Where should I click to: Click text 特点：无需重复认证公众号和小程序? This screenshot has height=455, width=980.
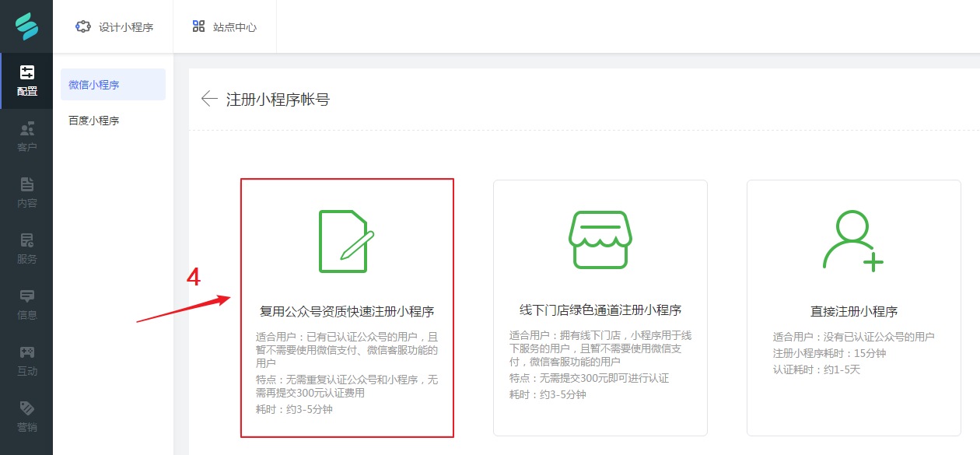point(347,386)
